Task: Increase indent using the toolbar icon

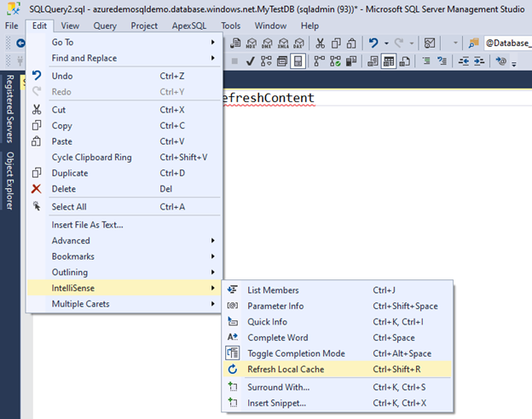Action: click(479, 61)
